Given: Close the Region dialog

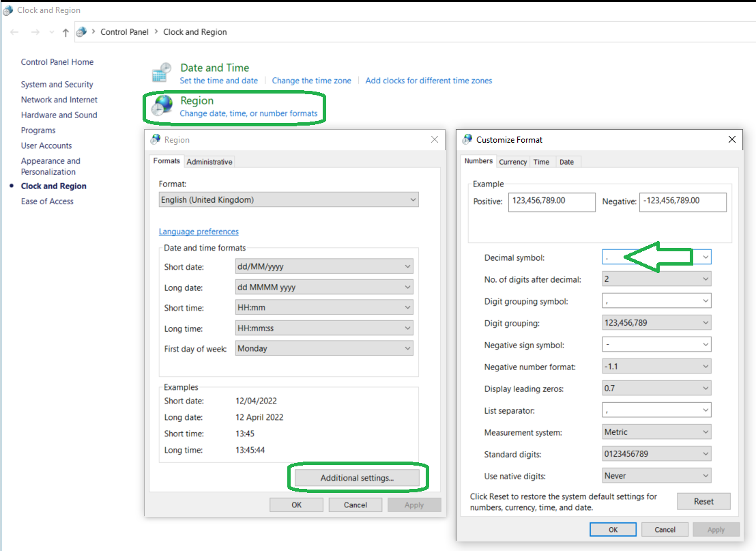Looking at the screenshot, I should pos(435,139).
